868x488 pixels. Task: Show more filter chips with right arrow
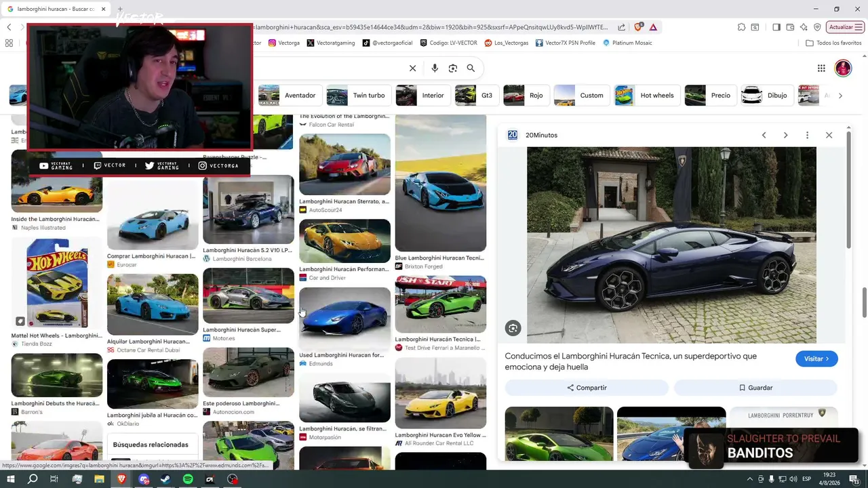(840, 96)
